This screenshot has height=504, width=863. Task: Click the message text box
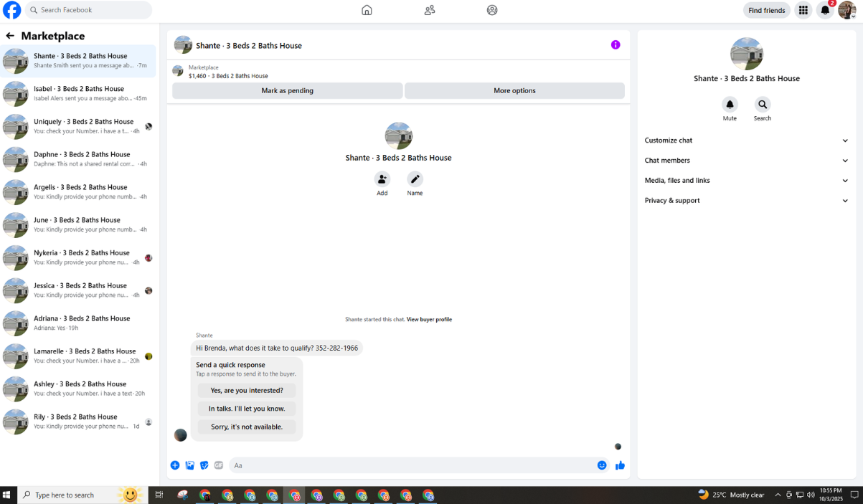coord(412,465)
